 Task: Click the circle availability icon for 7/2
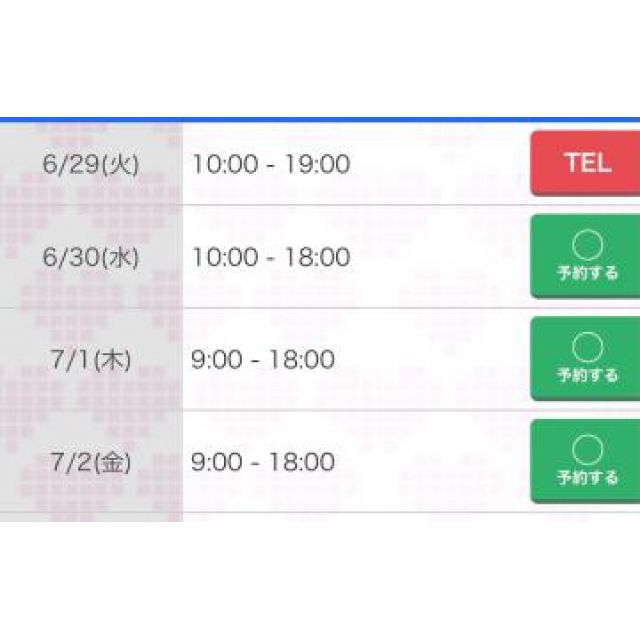(588, 449)
